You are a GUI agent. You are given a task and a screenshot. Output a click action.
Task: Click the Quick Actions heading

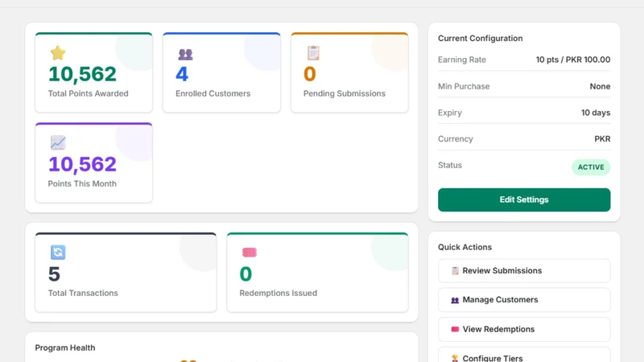pyautogui.click(x=464, y=247)
